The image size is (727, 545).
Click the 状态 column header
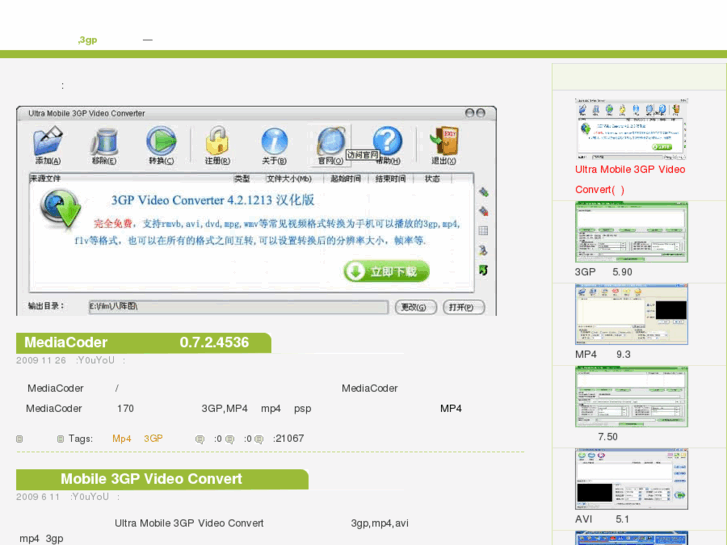432,179
